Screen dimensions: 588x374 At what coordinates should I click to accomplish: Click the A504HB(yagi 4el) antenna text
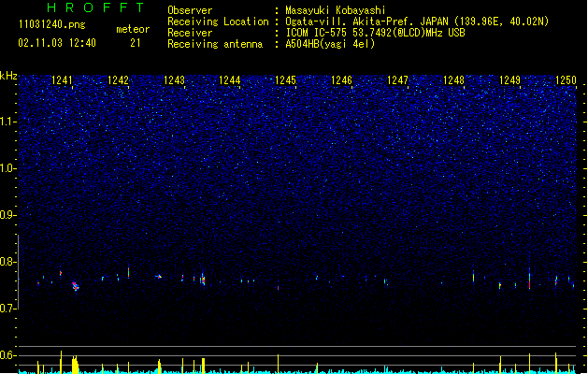pyautogui.click(x=330, y=44)
